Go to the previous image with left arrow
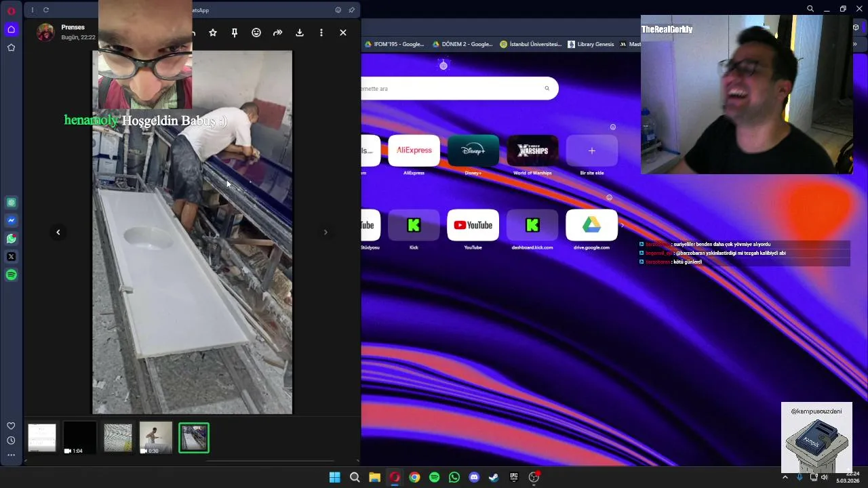The image size is (868, 488). [x=58, y=232]
